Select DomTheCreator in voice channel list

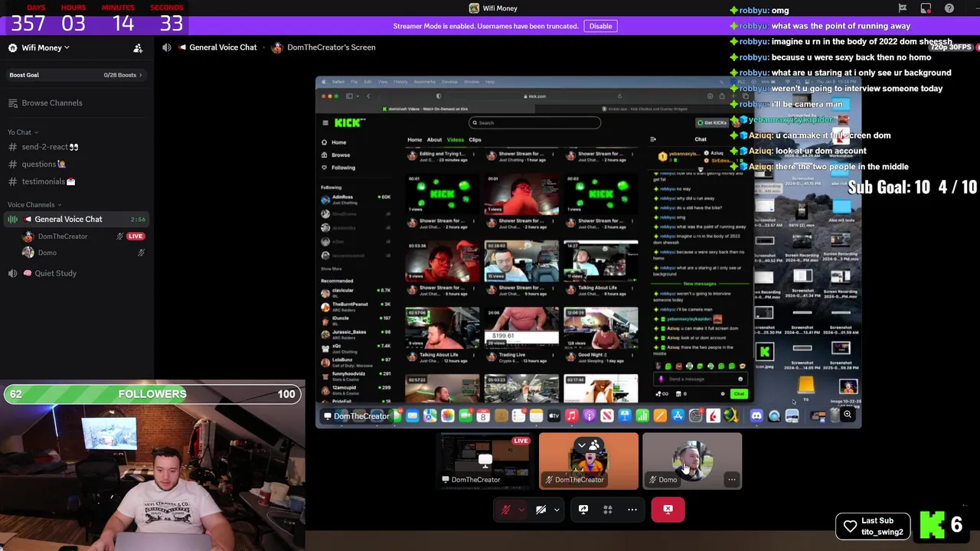click(x=63, y=236)
